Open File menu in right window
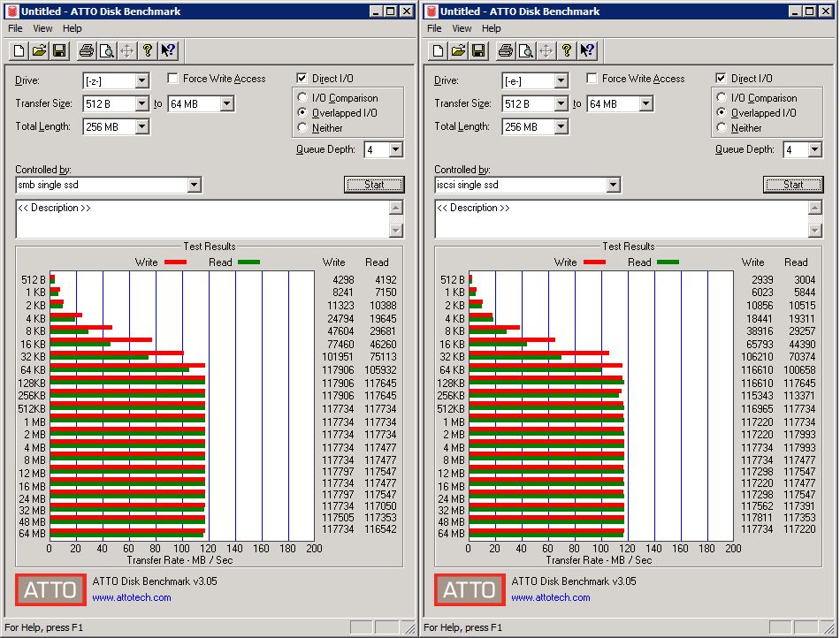 pyautogui.click(x=434, y=28)
